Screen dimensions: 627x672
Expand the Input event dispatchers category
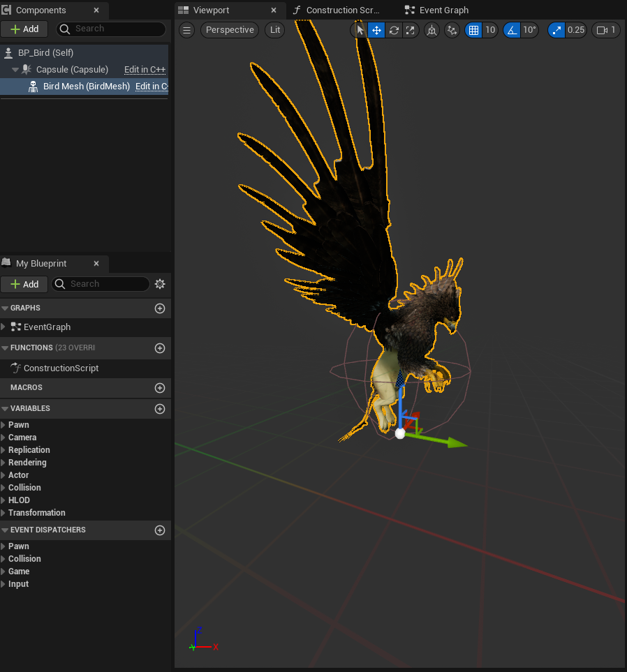pyautogui.click(x=3, y=584)
